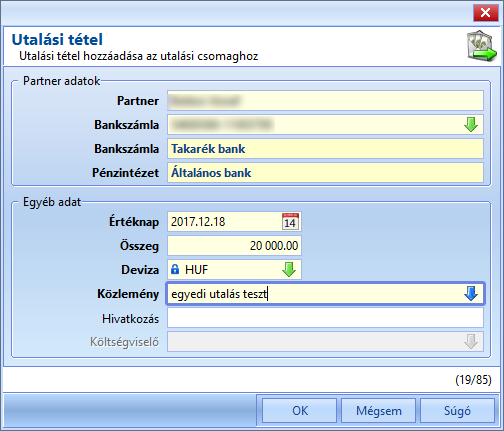Click the transfer package icon in header
Image resolution: width=504 pixels, height=431 pixels.
click(x=481, y=46)
